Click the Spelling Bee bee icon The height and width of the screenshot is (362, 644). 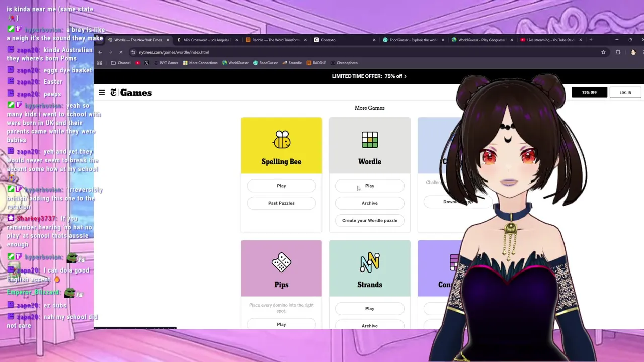[281, 140]
